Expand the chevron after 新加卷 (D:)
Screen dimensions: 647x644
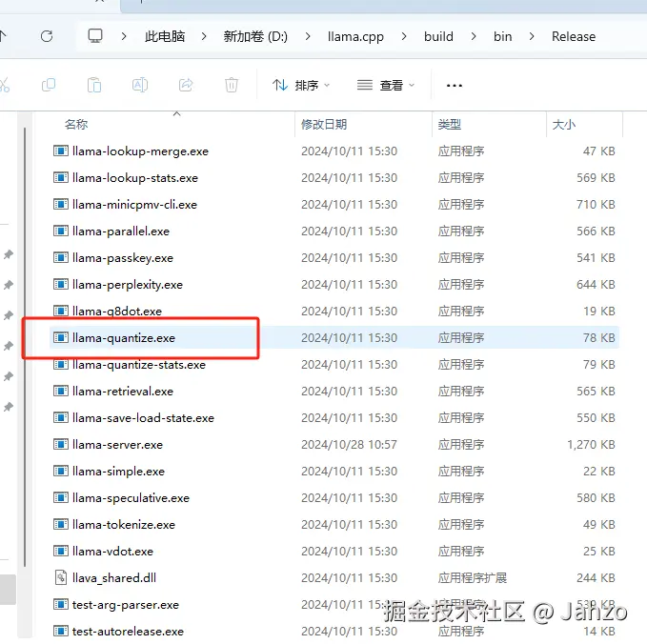coord(308,36)
